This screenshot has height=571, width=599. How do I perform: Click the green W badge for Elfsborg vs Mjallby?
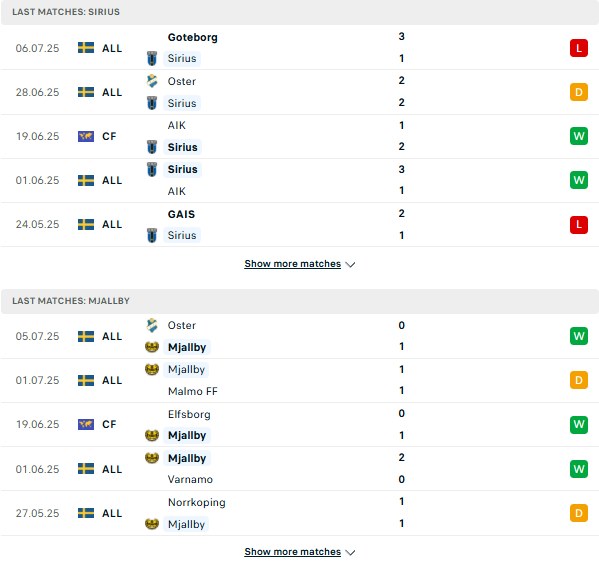[578, 425]
